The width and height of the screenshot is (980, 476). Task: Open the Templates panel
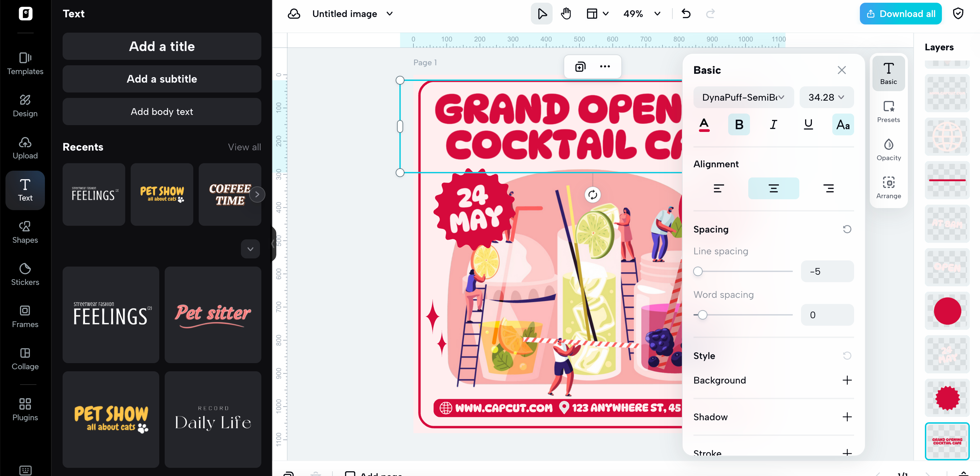pyautogui.click(x=25, y=64)
